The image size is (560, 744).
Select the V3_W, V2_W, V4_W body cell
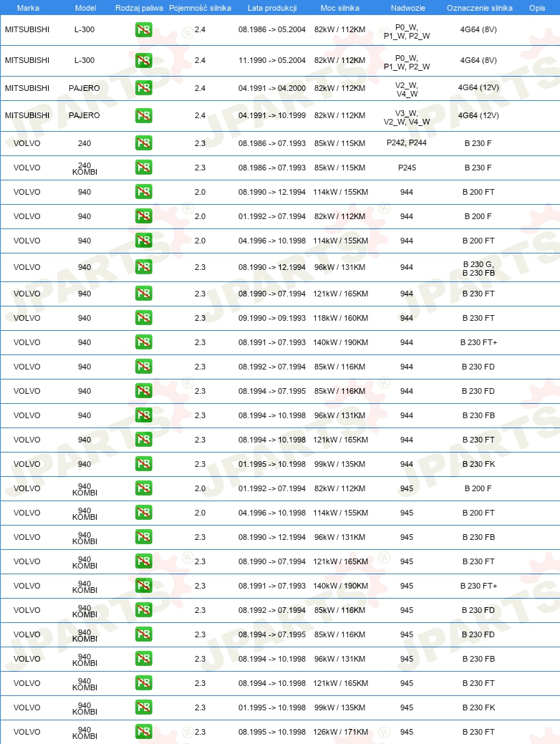pos(407,117)
